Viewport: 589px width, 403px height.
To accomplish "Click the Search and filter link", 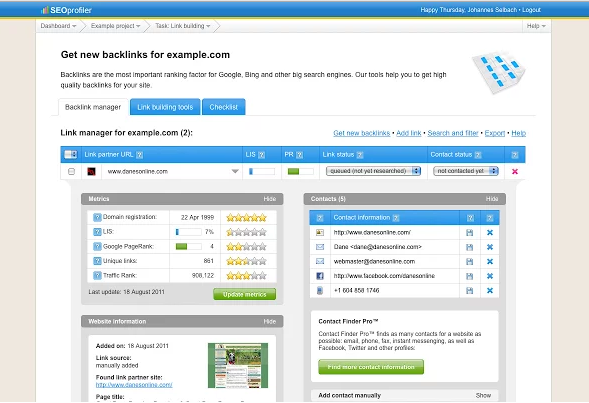I will tap(453, 133).
